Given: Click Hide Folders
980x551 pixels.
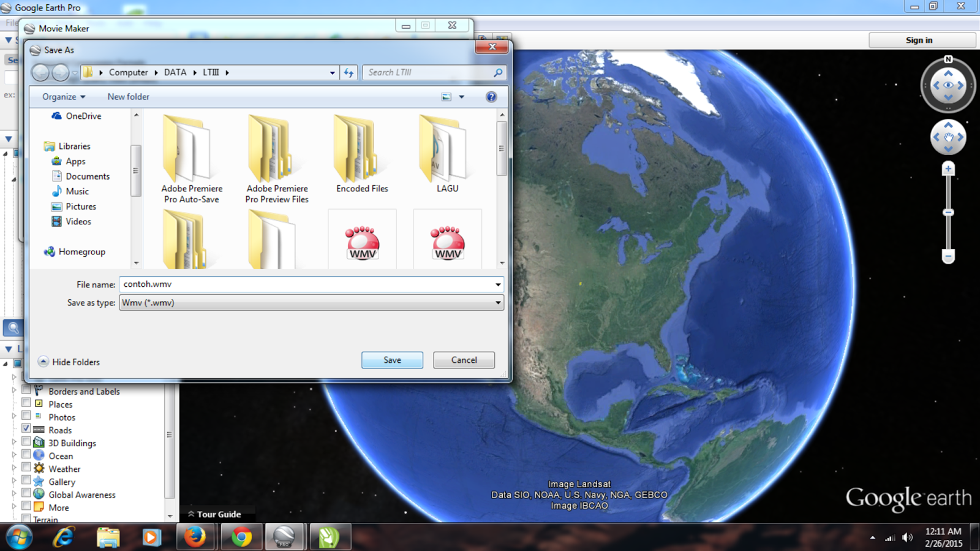Looking at the screenshot, I should point(69,362).
